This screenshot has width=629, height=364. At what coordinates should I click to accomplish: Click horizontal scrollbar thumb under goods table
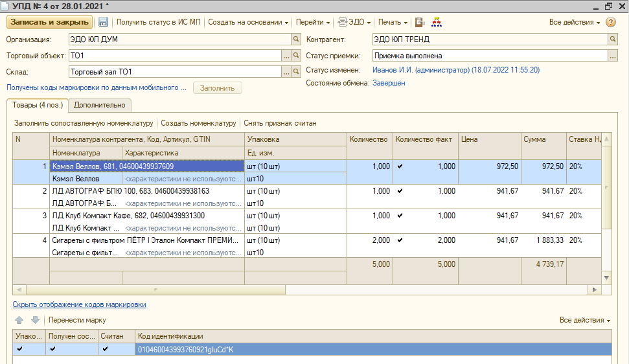[155, 290]
